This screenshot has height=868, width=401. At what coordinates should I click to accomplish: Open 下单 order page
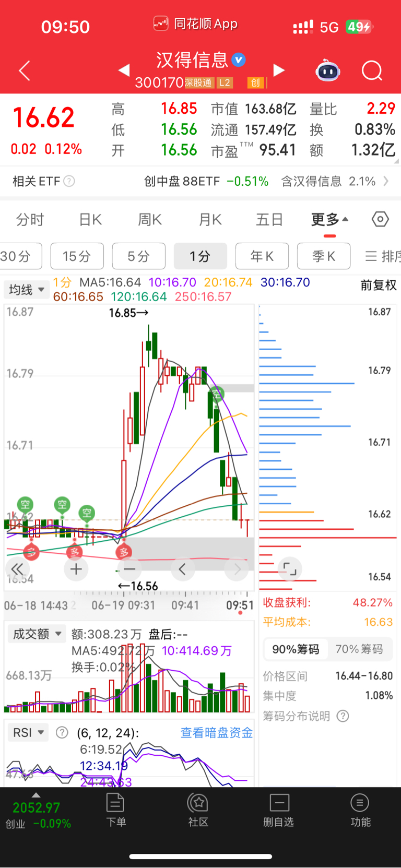pos(115,810)
